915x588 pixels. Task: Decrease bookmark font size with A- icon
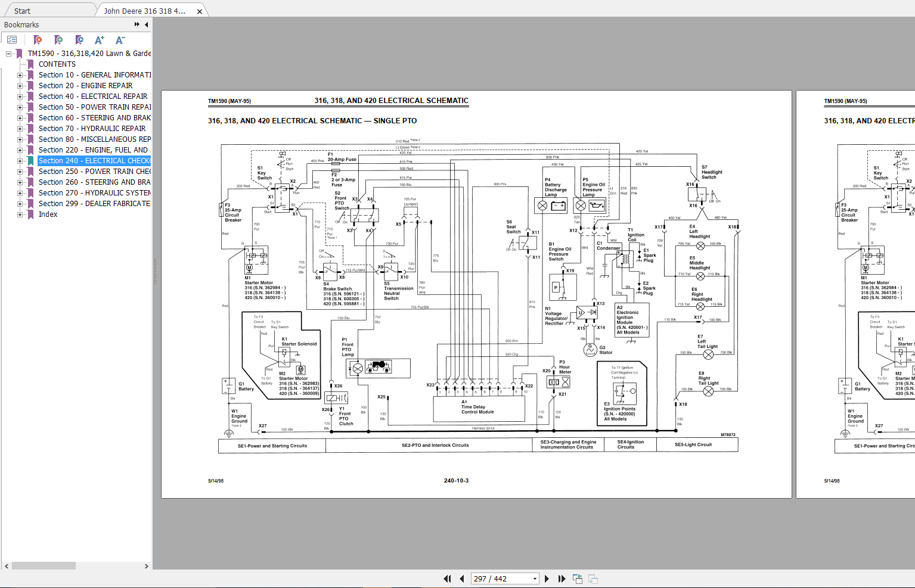120,40
